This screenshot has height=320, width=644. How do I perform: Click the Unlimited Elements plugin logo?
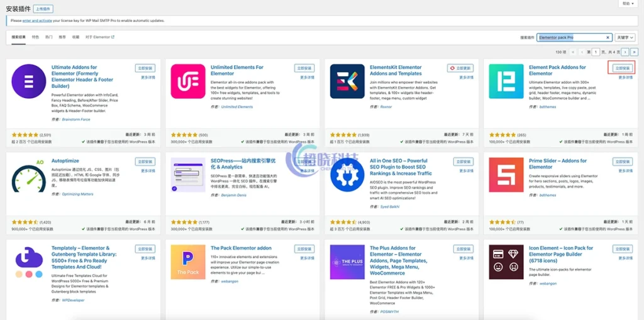tap(188, 82)
